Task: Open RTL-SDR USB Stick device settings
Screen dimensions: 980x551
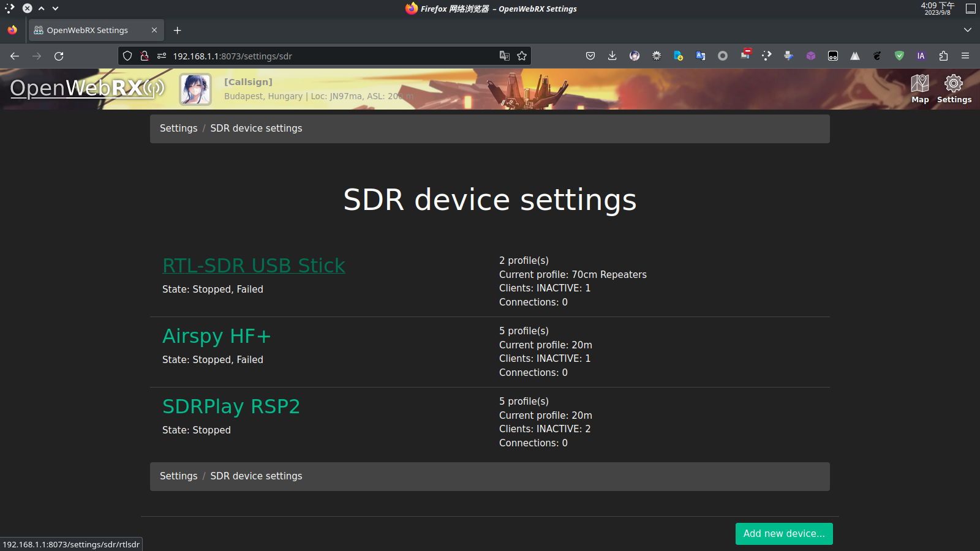Action: [254, 266]
